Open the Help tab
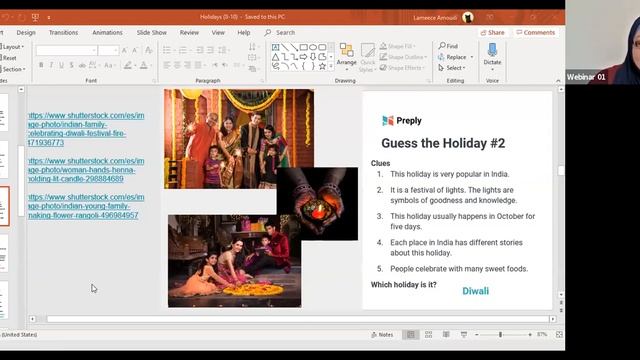 tap(244, 32)
